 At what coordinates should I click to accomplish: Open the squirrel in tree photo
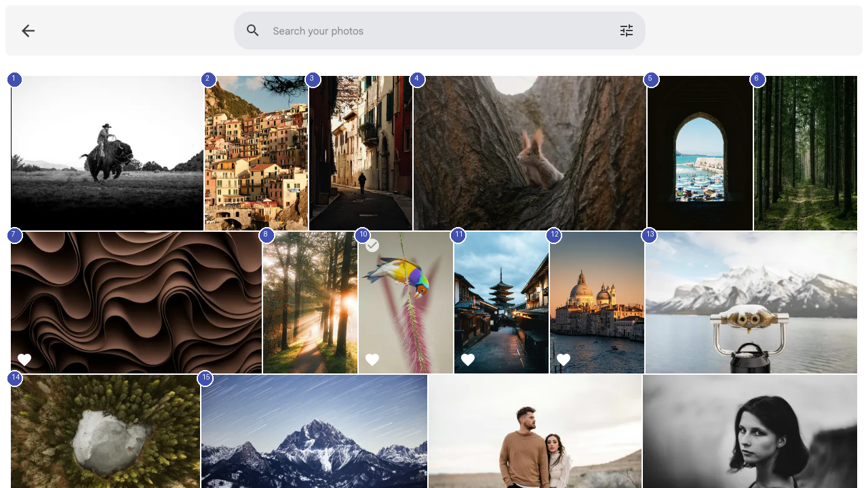[x=530, y=152]
